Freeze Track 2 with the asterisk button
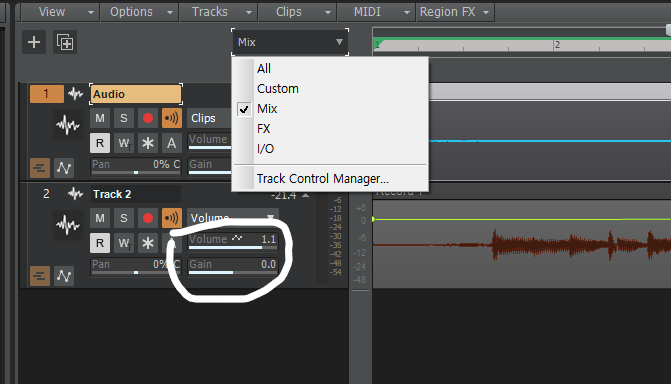 pos(148,243)
